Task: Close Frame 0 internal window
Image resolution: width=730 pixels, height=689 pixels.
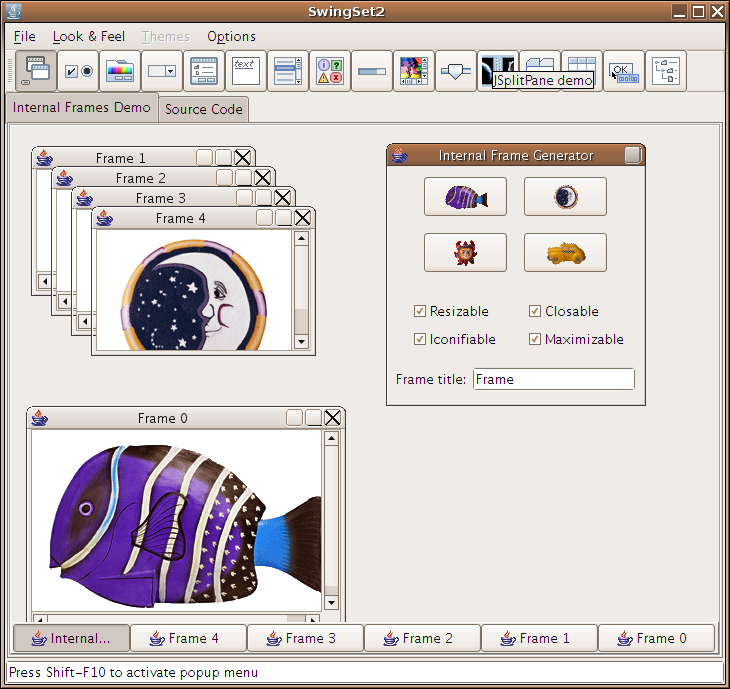Action: click(x=332, y=418)
